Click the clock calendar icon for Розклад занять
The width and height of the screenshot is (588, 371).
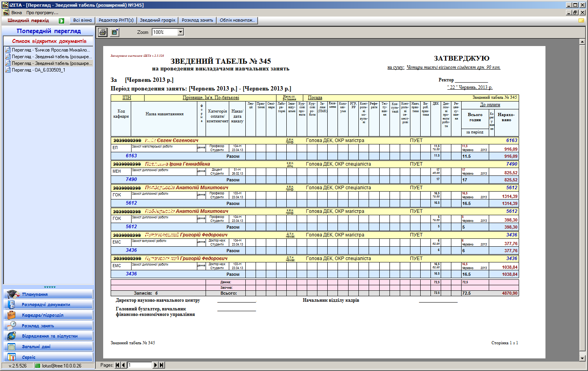[x=11, y=325]
